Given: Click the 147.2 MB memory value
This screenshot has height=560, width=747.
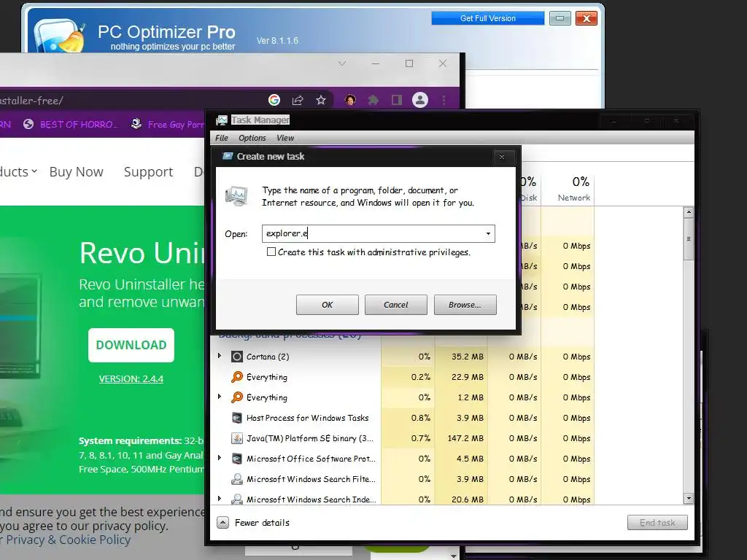Looking at the screenshot, I should tap(465, 438).
